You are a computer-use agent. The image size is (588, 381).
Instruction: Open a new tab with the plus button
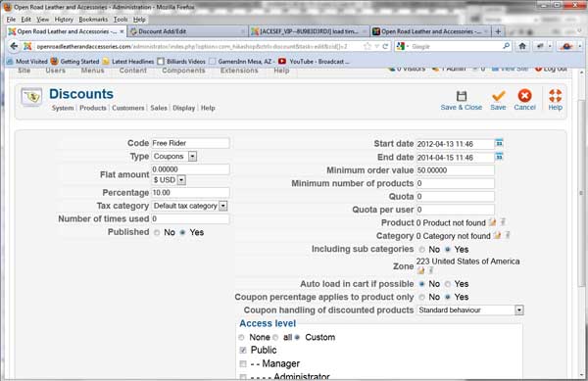tap(498, 31)
